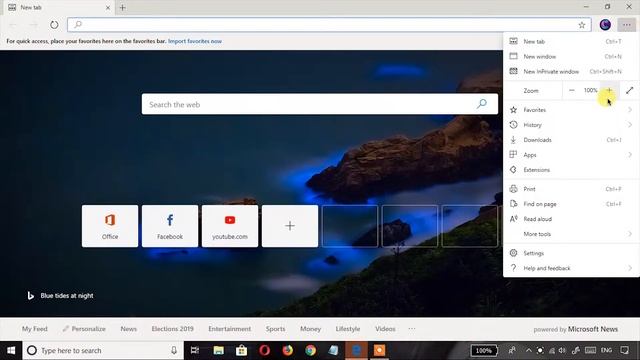Open Settings from the menu
The image size is (640, 360).
[571, 253]
